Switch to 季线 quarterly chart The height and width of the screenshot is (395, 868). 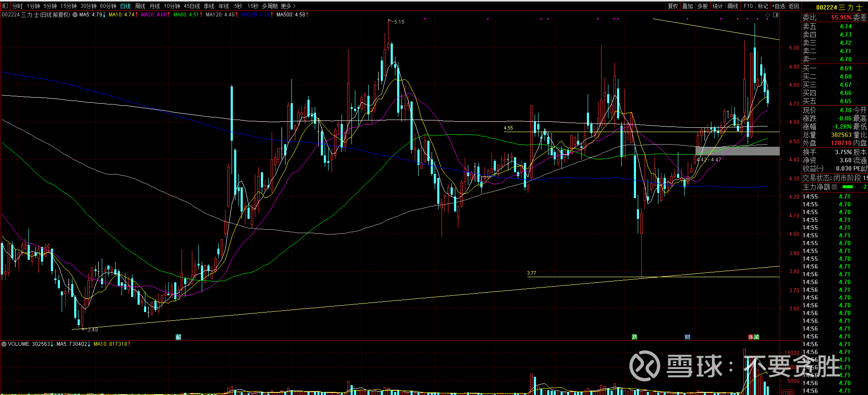pos(209,6)
